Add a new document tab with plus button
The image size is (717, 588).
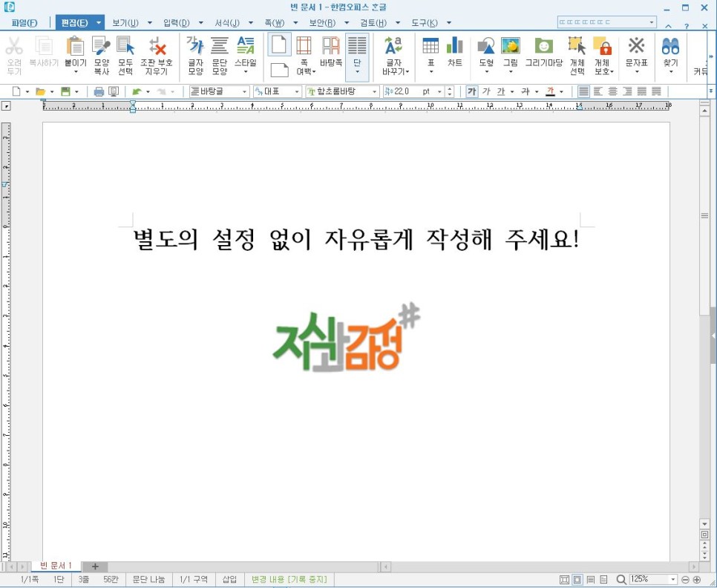click(95, 566)
